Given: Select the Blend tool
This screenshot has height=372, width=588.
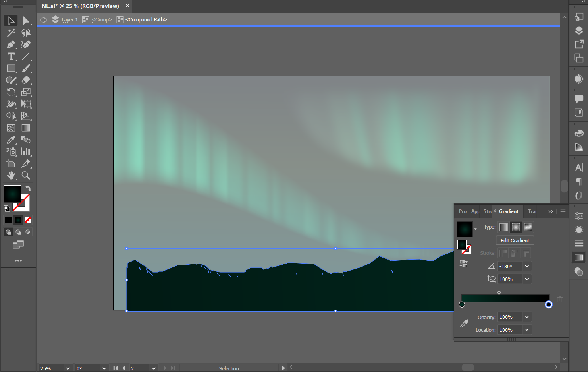Looking at the screenshot, I should pyautogui.click(x=26, y=140).
